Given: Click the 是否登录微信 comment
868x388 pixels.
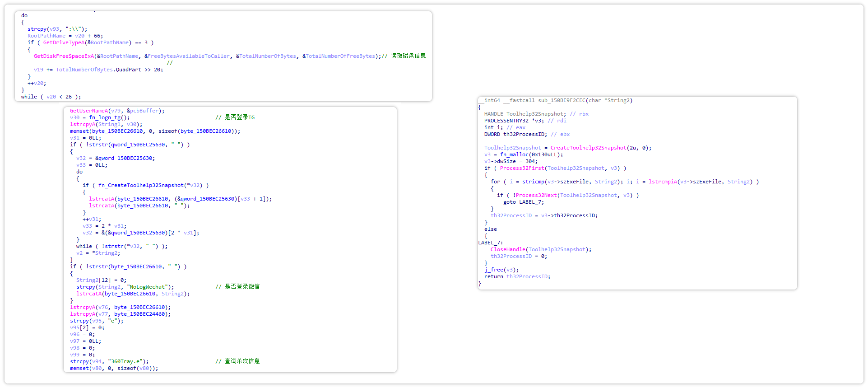Looking at the screenshot, I should pyautogui.click(x=242, y=287).
